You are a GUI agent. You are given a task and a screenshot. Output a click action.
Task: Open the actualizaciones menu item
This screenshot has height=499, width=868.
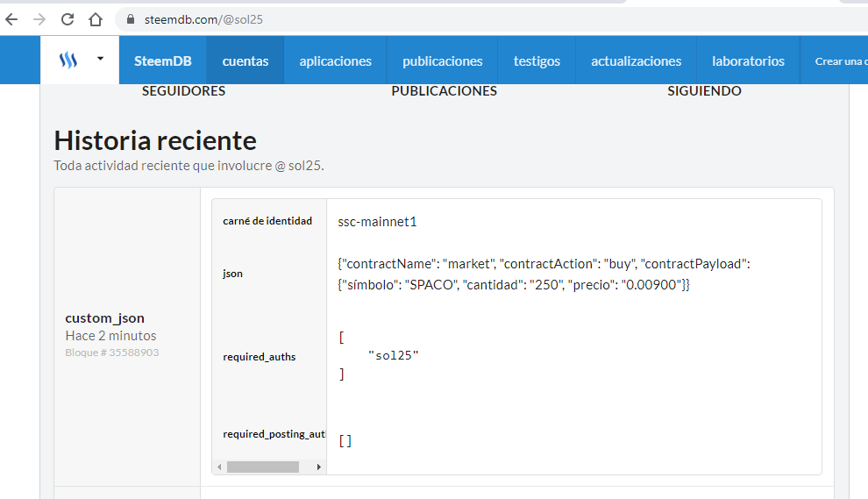click(x=636, y=61)
